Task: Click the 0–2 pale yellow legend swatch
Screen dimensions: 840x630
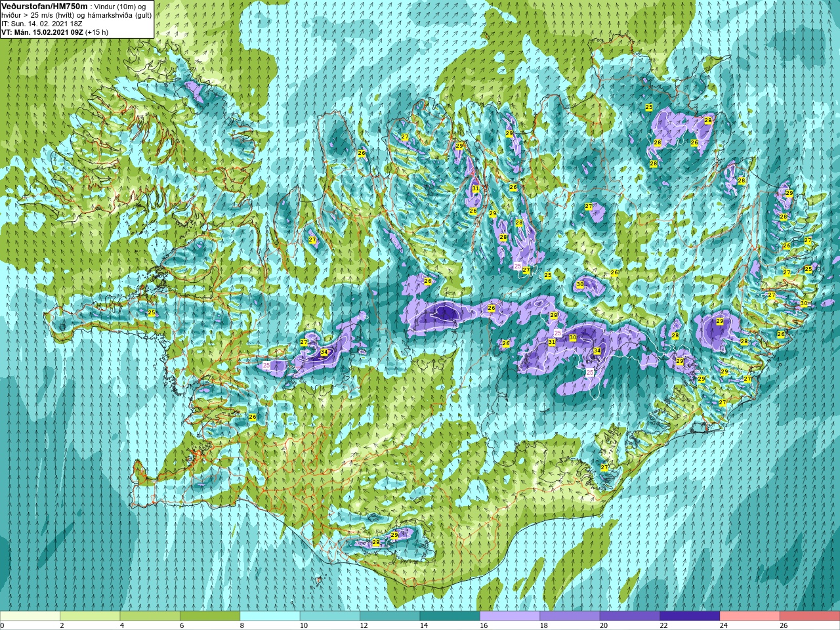Action: [30, 616]
